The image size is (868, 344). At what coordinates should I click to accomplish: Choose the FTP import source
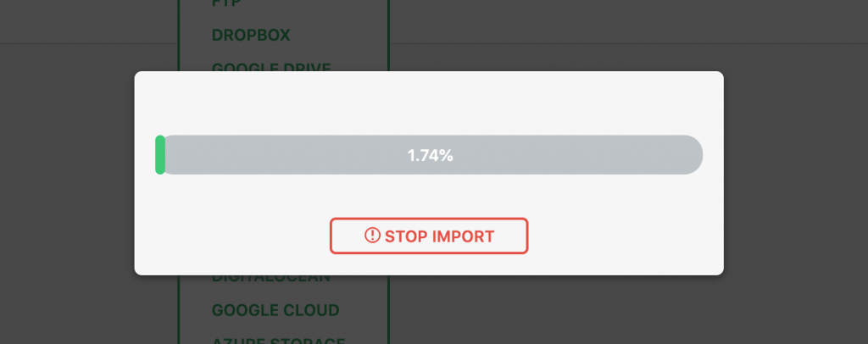click(x=225, y=4)
